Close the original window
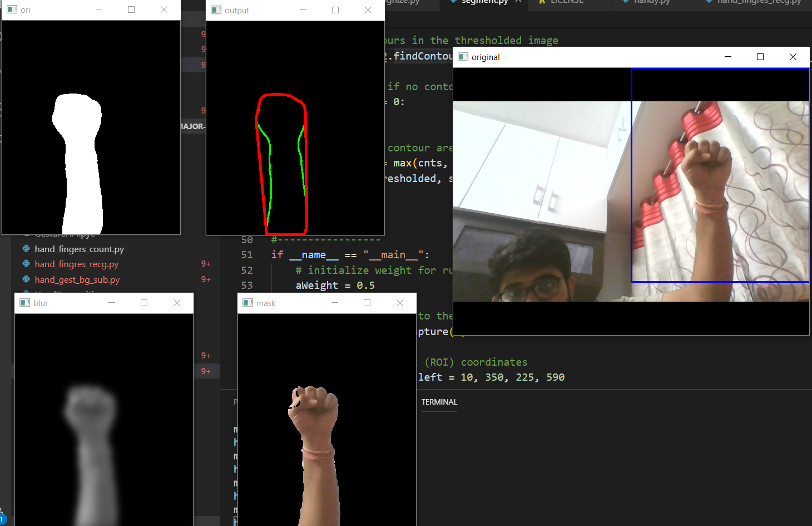This screenshot has width=812, height=526. (793, 57)
